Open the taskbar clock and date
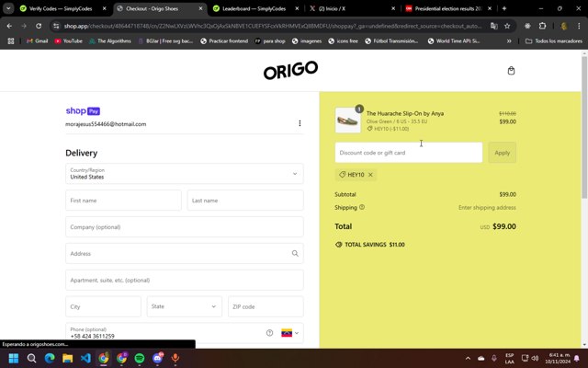The width and height of the screenshot is (588, 368). (558, 358)
